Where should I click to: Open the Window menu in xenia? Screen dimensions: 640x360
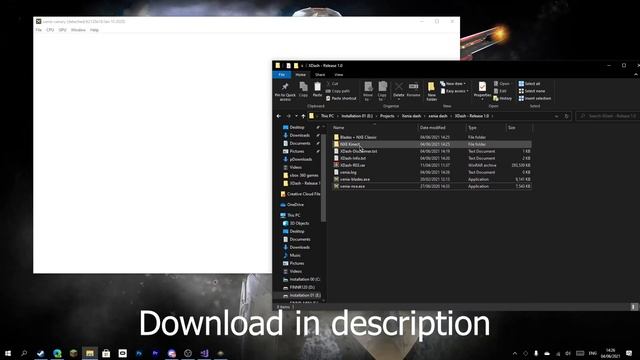[x=78, y=30]
